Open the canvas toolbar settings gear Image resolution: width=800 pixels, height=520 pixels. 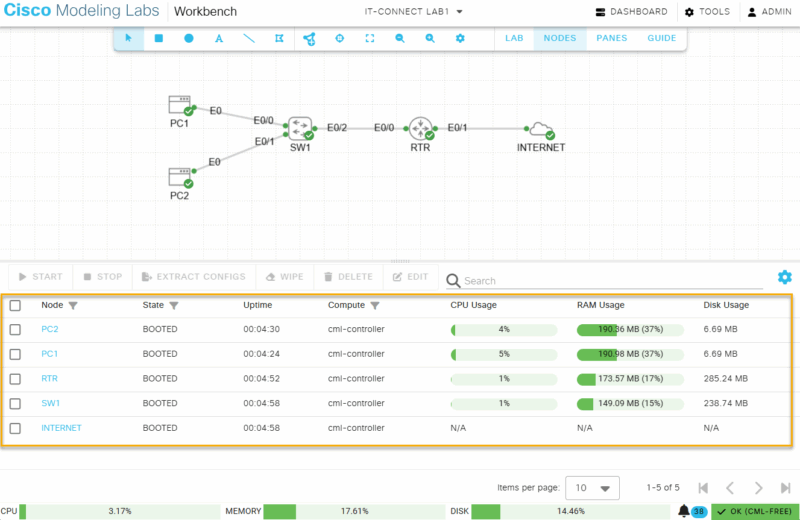[x=460, y=38]
